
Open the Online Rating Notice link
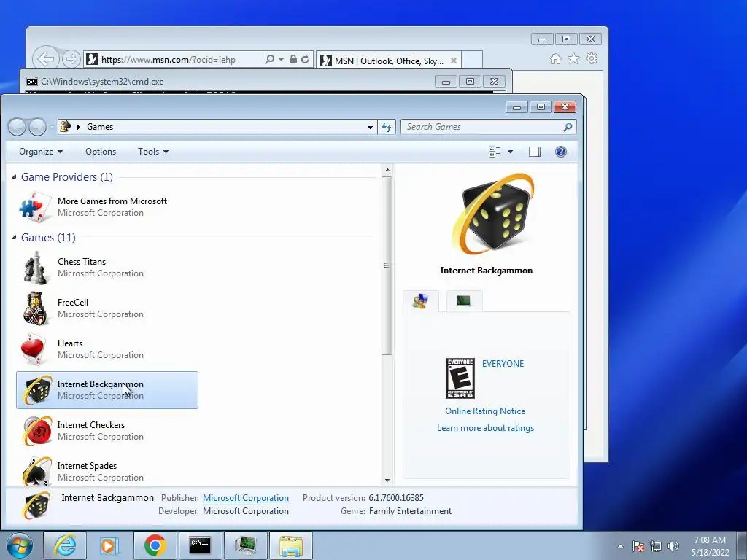[x=485, y=411]
